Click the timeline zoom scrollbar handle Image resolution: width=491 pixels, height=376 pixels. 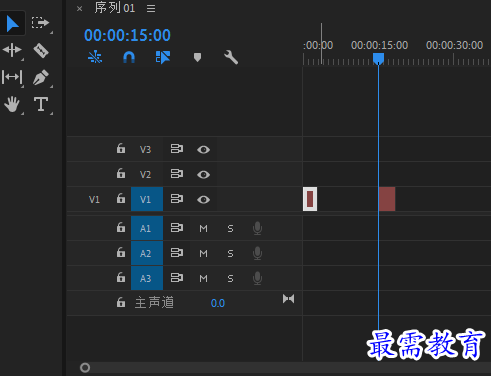tap(85, 368)
